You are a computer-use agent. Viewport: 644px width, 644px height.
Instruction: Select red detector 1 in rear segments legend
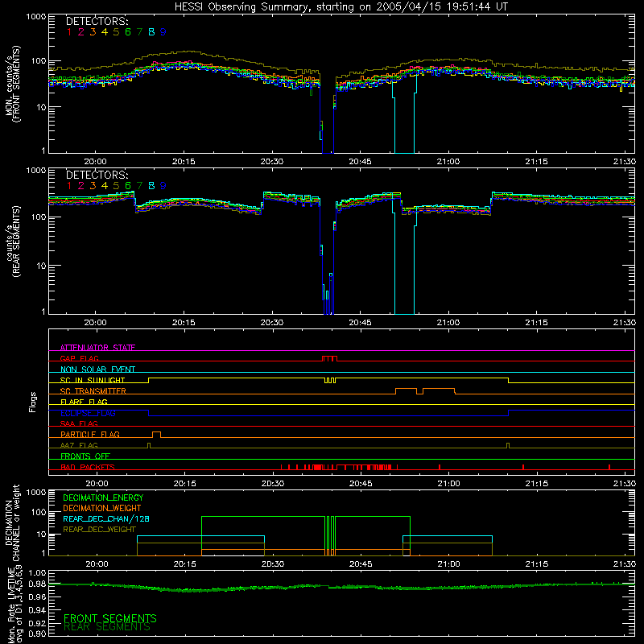pyautogui.click(x=69, y=186)
